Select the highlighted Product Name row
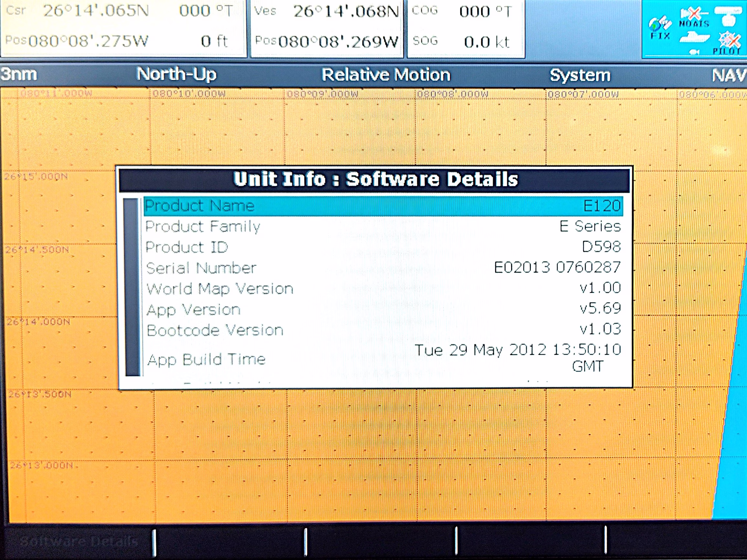The image size is (747, 560). tap(383, 206)
